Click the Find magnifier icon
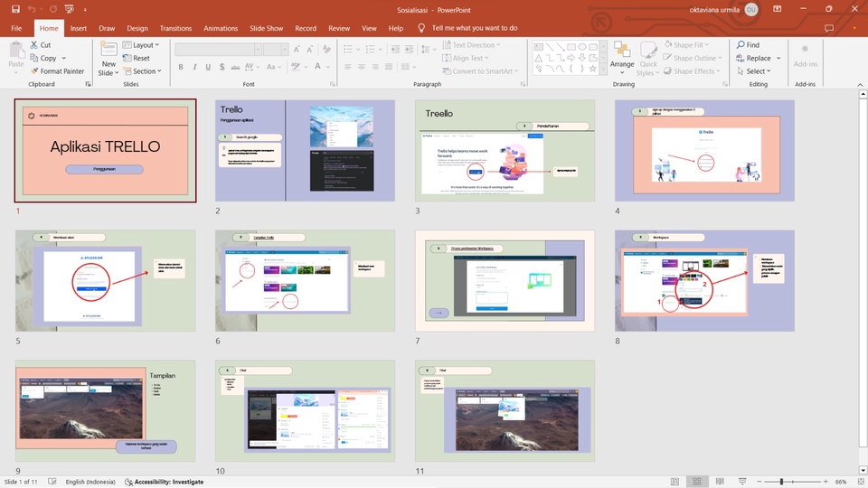Viewport: 868px width, 488px height. point(741,45)
